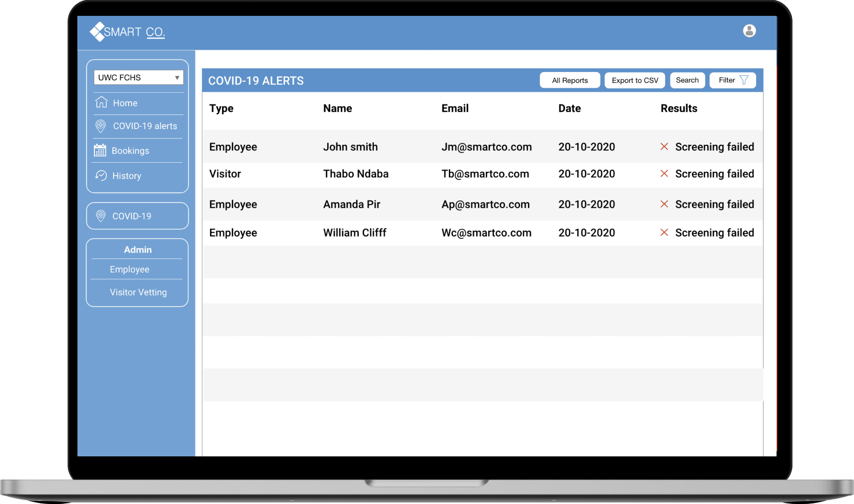Viewport: 854px width, 504px height.
Task: Click Employee type in William Clifff row
Action: (233, 233)
